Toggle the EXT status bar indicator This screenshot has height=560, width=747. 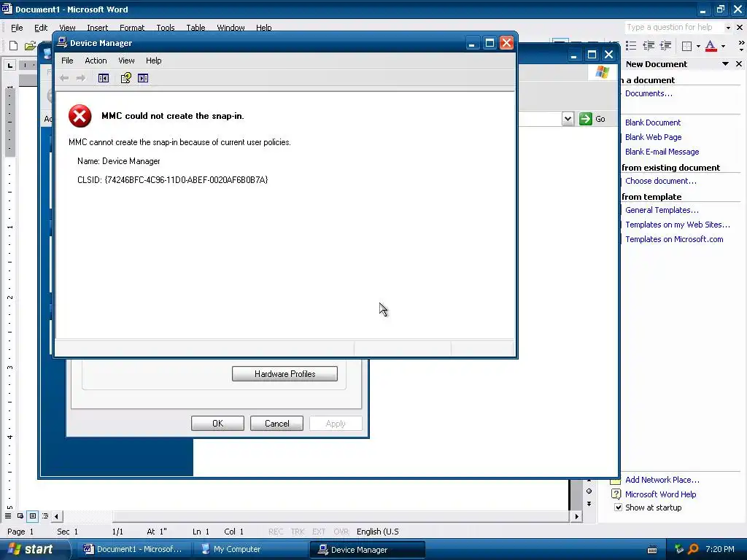pos(319,532)
